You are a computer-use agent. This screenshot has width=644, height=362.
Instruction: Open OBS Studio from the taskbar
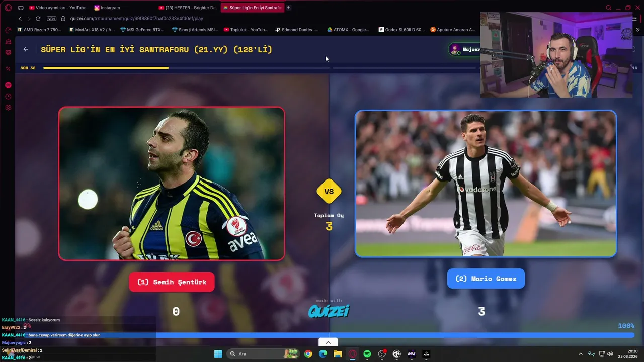pos(382,354)
